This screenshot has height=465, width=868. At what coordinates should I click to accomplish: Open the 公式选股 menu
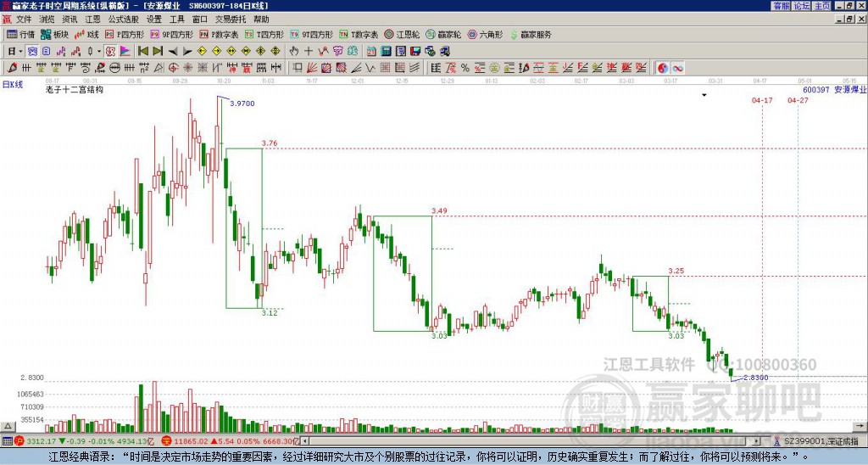pyautogui.click(x=124, y=20)
